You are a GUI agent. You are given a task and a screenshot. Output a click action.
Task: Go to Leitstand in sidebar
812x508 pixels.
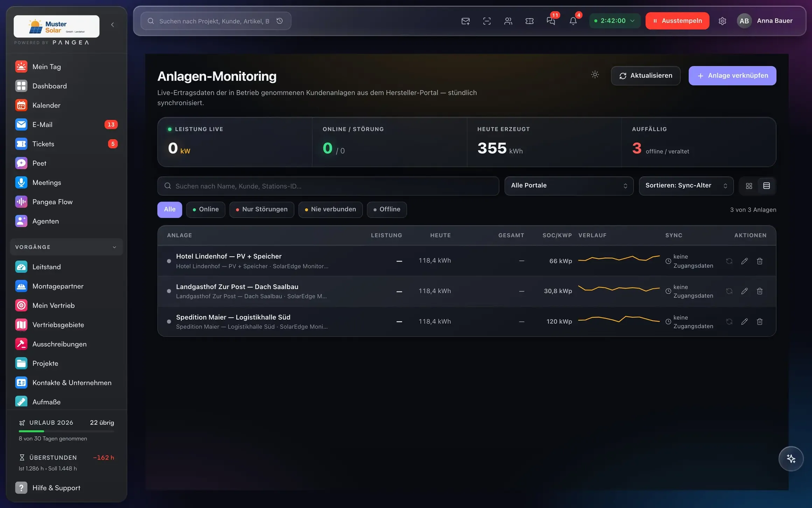[66, 267]
